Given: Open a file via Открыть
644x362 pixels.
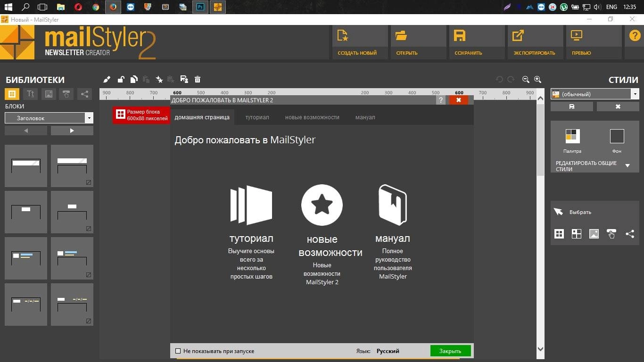Looking at the screenshot, I should 418,42.
